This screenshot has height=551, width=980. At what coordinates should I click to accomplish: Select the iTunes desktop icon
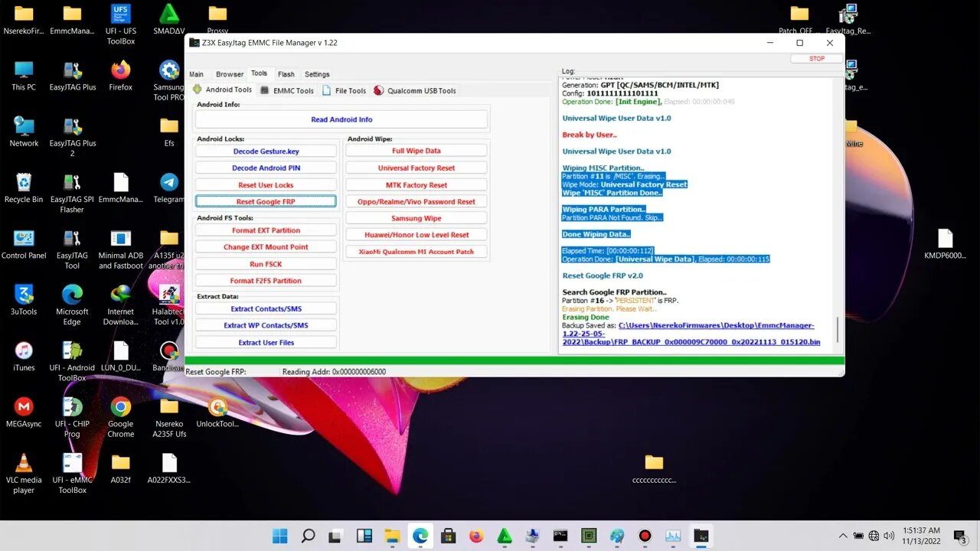(24, 357)
